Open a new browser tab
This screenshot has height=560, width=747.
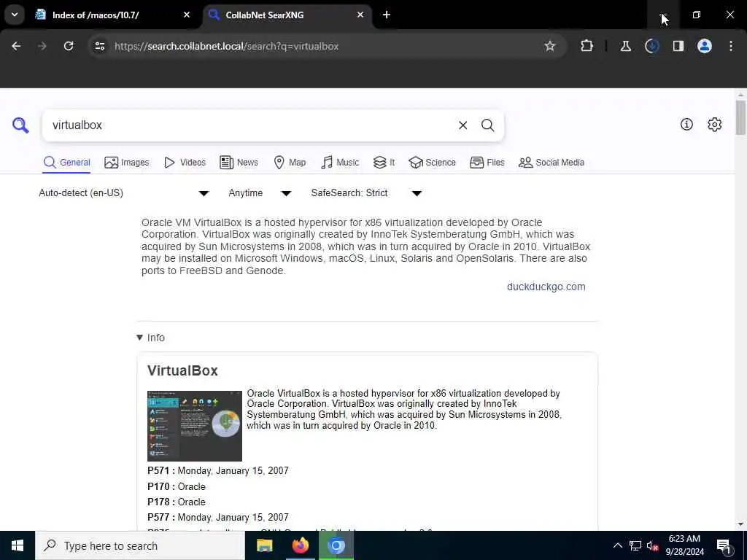(387, 15)
